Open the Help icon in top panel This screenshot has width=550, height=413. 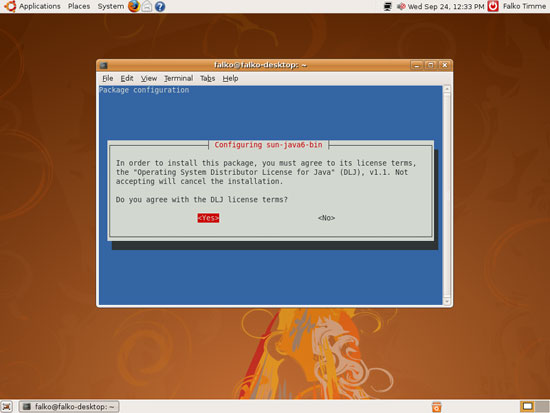click(160, 6)
